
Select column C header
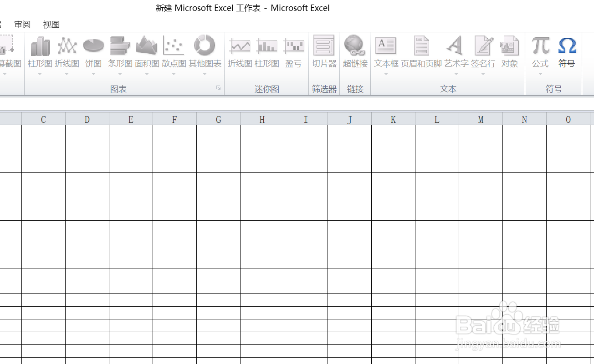[44, 119]
